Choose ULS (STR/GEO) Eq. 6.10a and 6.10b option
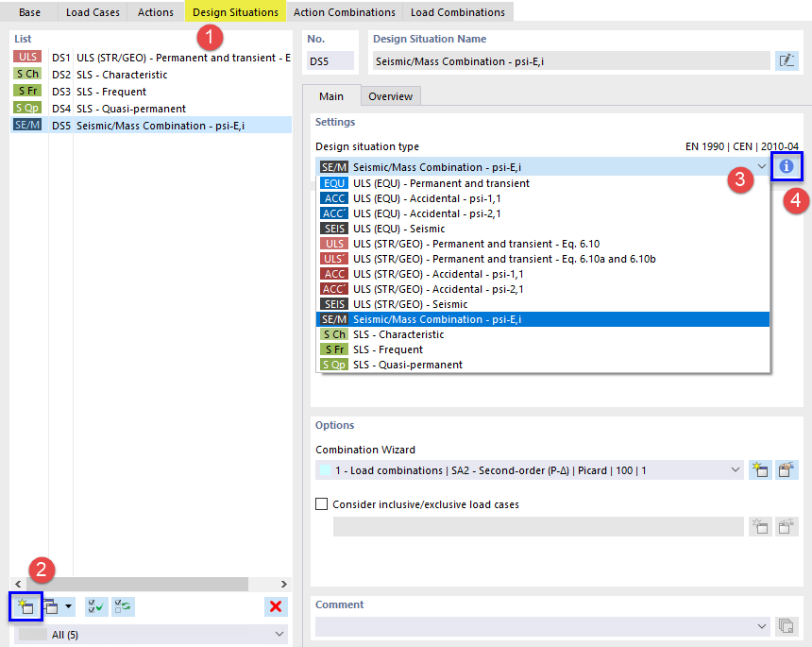 coord(543,259)
